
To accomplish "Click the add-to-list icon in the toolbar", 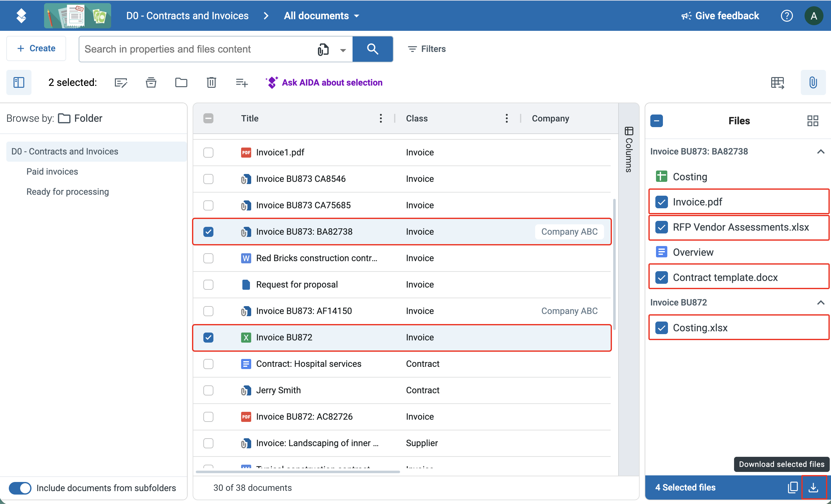I will (242, 82).
